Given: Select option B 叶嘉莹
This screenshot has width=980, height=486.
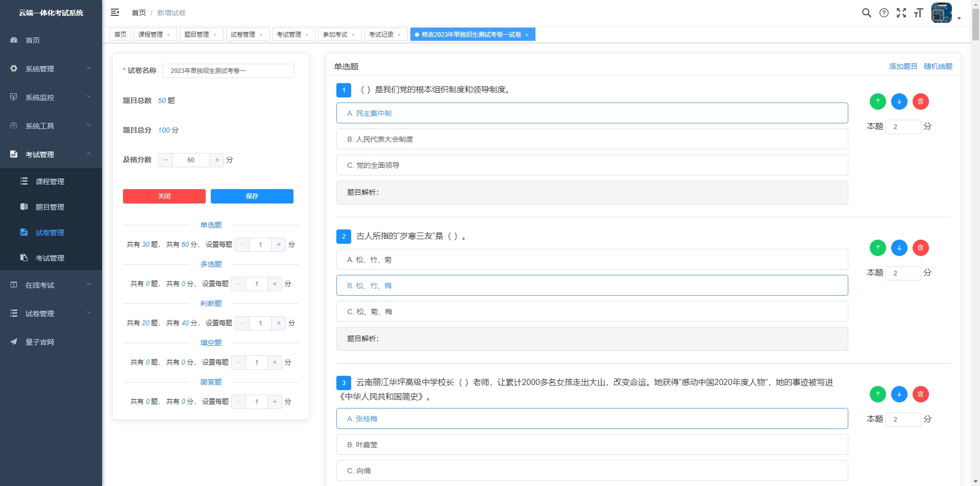Looking at the screenshot, I should 592,445.
